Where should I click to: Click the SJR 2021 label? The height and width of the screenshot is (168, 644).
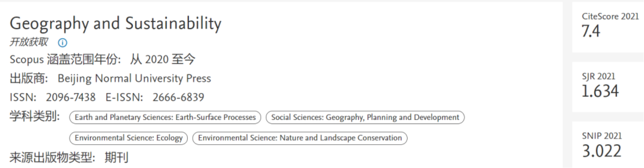pyautogui.click(x=598, y=76)
